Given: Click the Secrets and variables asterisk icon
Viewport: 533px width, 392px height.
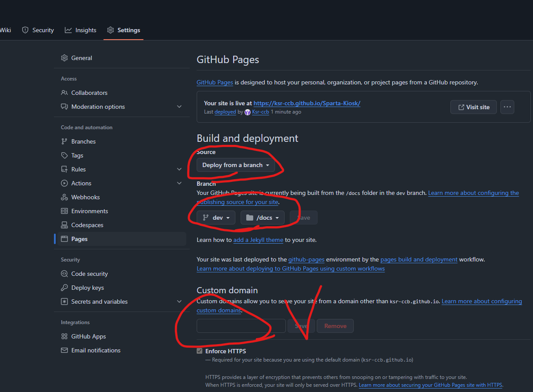Looking at the screenshot, I should [x=64, y=302].
